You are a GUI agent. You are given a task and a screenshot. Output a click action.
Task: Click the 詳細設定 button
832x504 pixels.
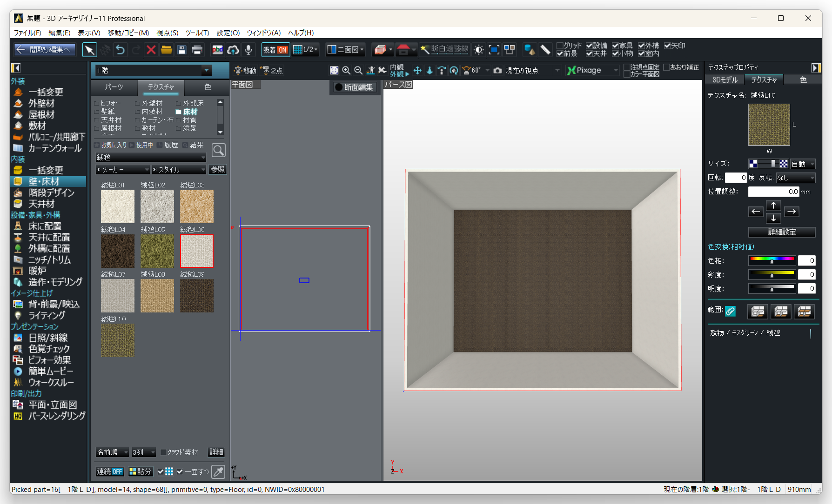pos(781,232)
